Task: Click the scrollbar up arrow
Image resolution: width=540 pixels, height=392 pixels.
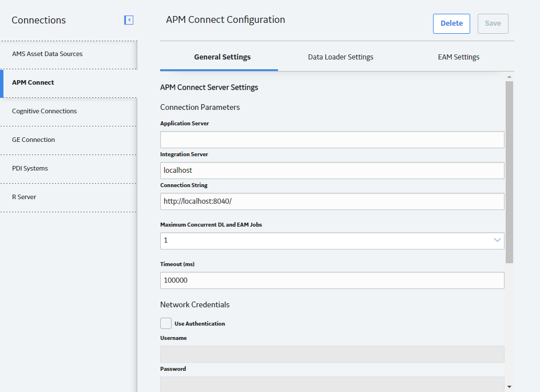Action: coord(509,77)
